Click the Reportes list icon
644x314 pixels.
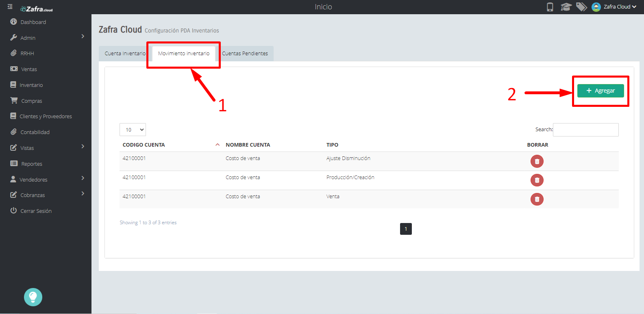(14, 163)
